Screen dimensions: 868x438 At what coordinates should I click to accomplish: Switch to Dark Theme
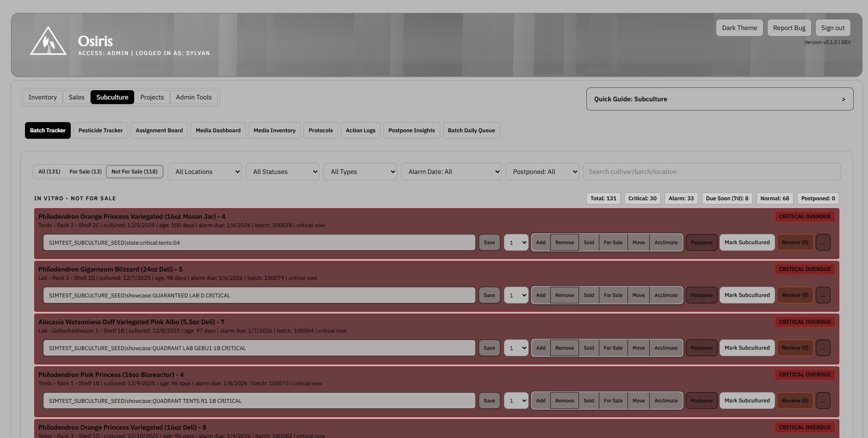(739, 27)
